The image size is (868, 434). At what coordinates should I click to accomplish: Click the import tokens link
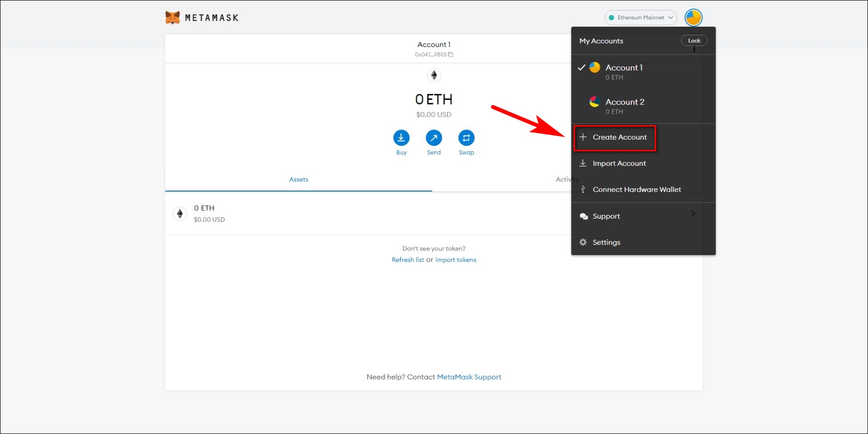click(x=456, y=260)
